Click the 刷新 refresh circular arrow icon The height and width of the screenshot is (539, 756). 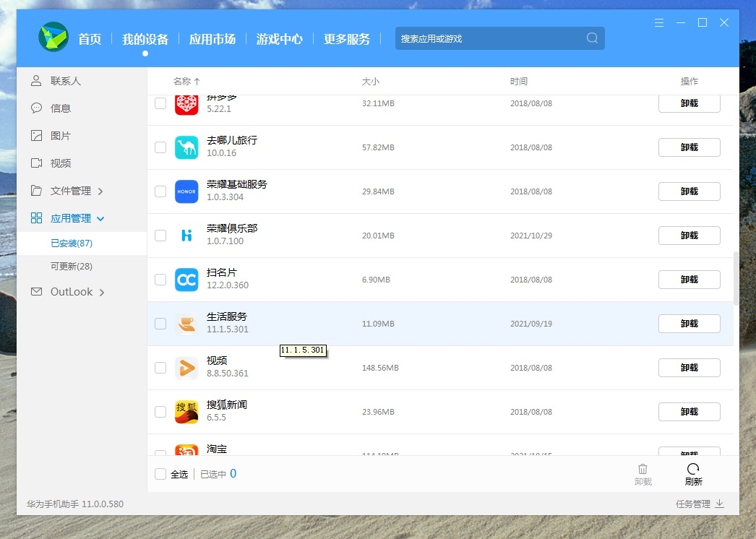pyautogui.click(x=693, y=469)
